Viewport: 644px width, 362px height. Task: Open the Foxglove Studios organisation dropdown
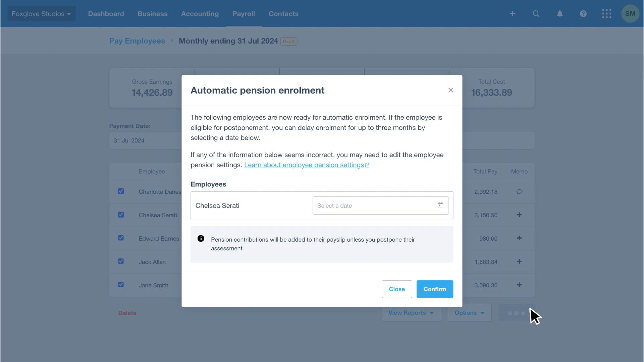click(41, 13)
